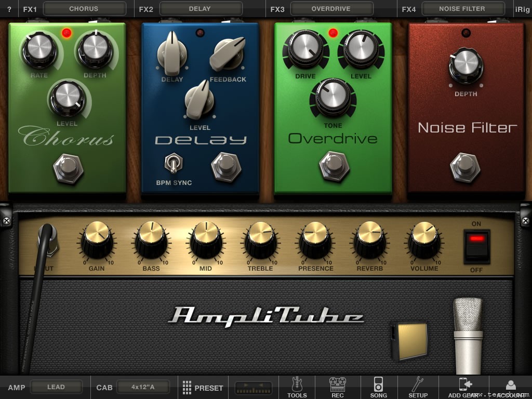The image size is (532, 399).
Task: Open the Song player icon
Action: (x=379, y=387)
